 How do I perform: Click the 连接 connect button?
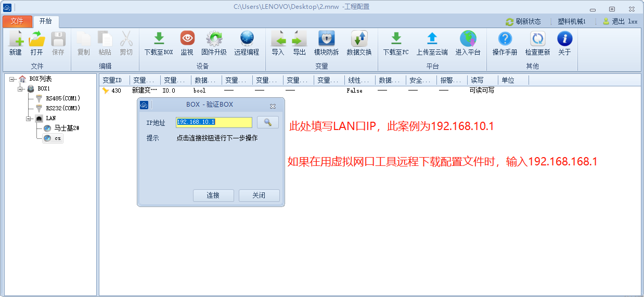point(213,196)
